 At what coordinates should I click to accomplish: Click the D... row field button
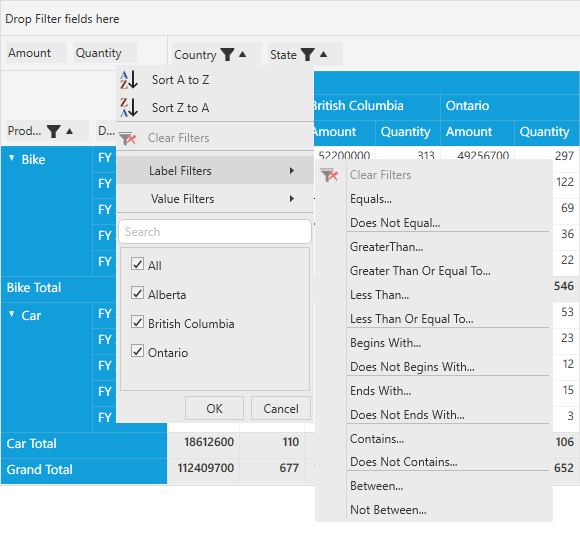[106, 131]
